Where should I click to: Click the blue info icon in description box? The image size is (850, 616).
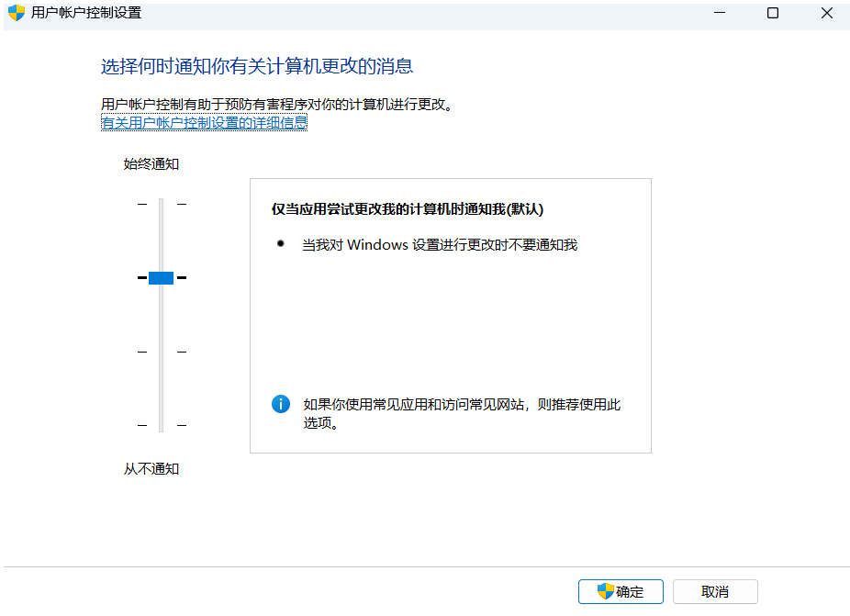280,404
